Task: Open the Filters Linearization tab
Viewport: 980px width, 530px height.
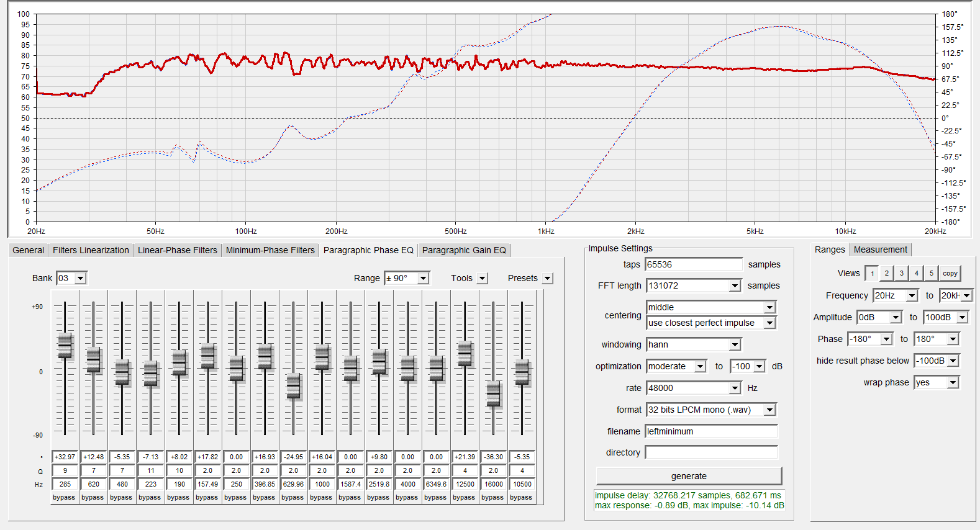Action: tap(91, 250)
